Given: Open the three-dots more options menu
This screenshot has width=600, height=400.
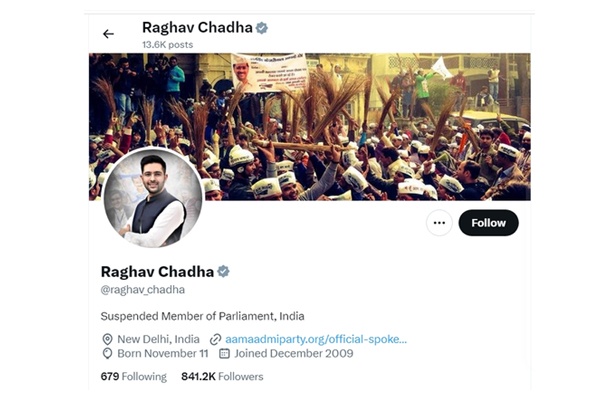Looking at the screenshot, I should click(x=439, y=223).
